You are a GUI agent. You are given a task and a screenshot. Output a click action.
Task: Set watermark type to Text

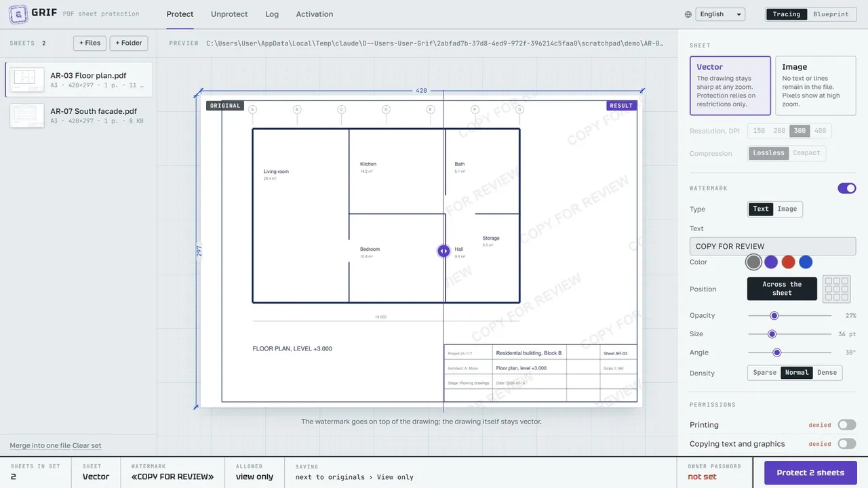click(761, 209)
